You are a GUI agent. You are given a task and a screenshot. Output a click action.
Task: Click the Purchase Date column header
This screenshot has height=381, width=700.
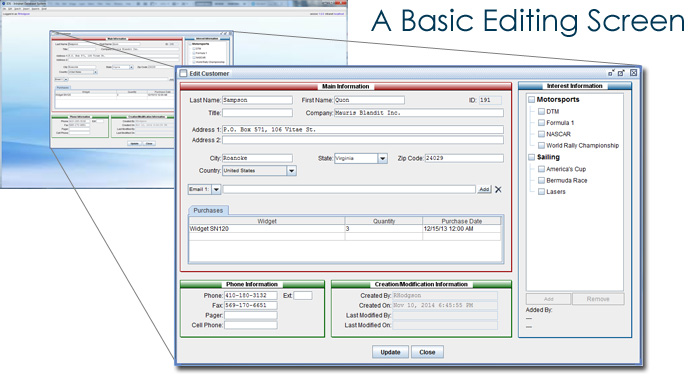pyautogui.click(x=462, y=221)
